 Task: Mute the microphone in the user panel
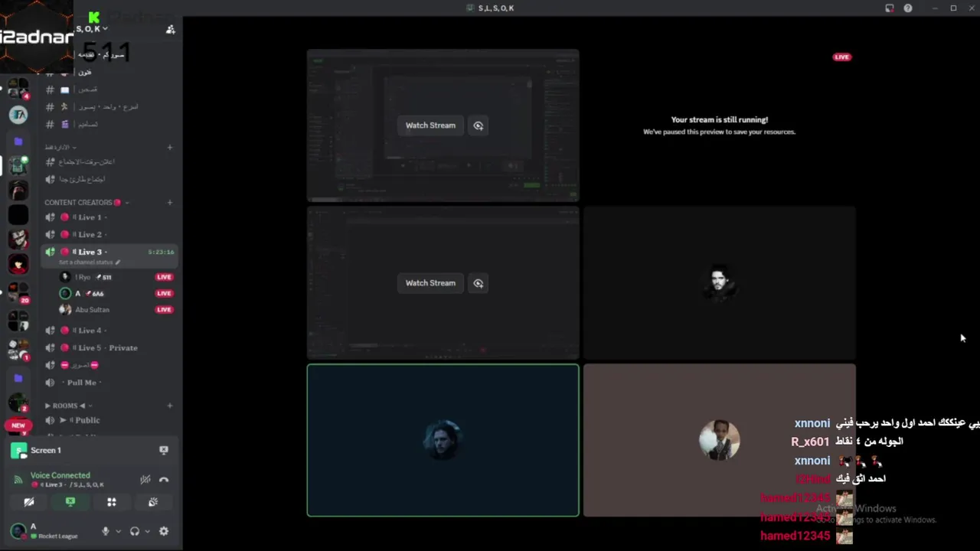[106, 531]
